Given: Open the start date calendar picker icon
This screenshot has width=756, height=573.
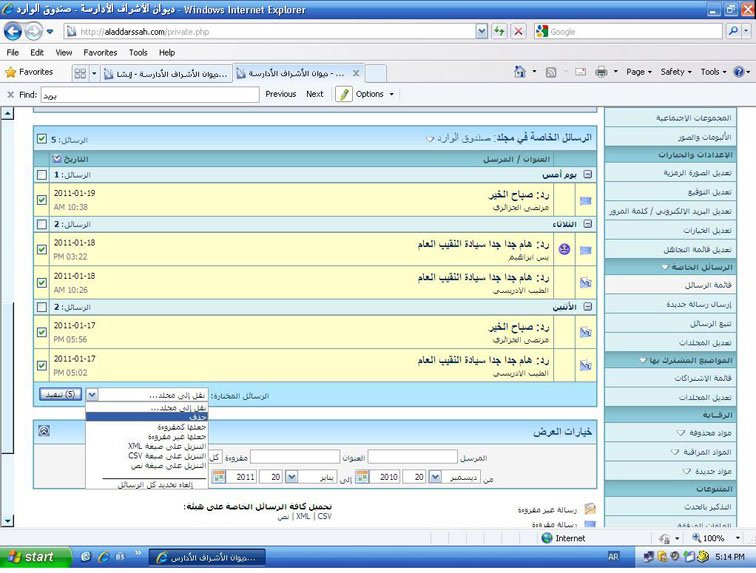Looking at the screenshot, I should (362, 477).
